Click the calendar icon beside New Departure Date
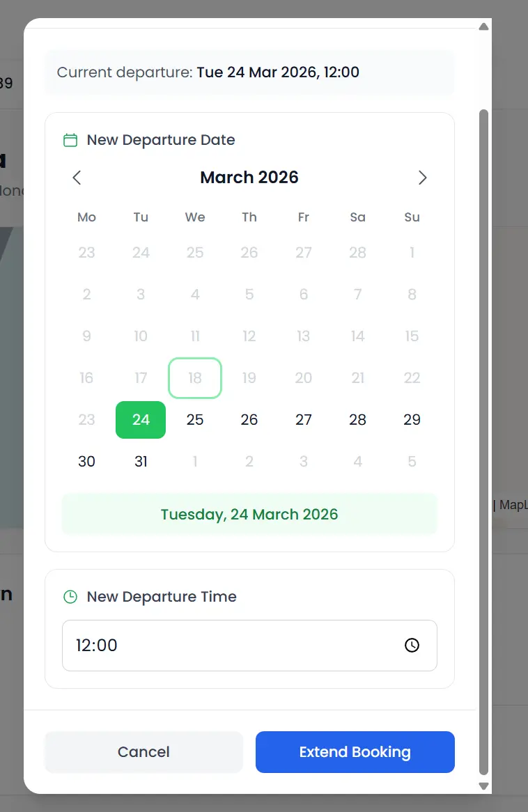The image size is (528, 812). pos(70,139)
